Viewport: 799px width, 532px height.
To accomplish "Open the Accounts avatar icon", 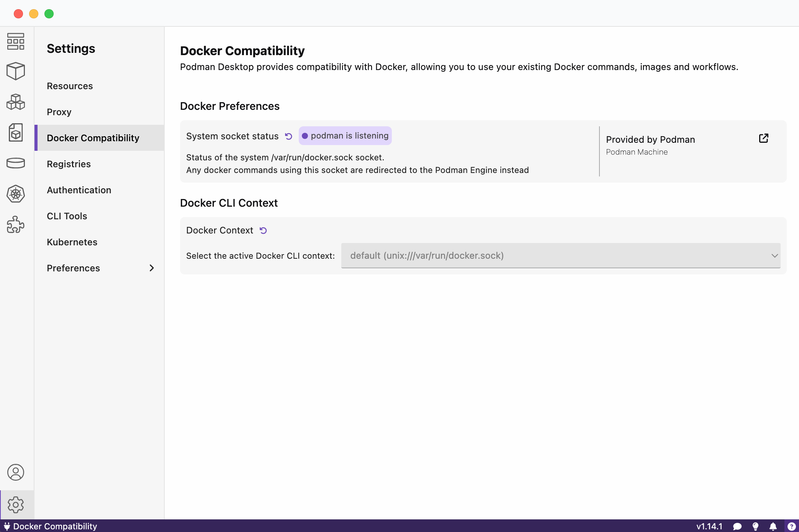I will [16, 472].
